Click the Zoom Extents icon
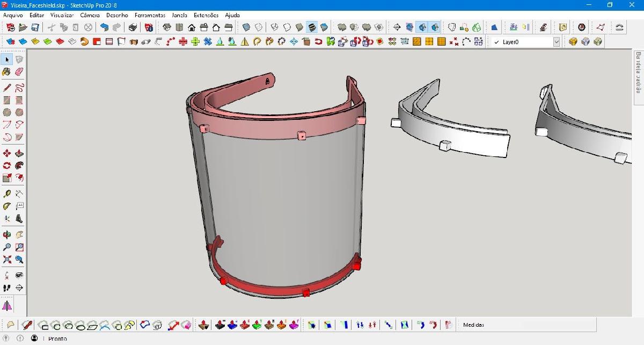This screenshot has height=345, width=644. point(7,260)
